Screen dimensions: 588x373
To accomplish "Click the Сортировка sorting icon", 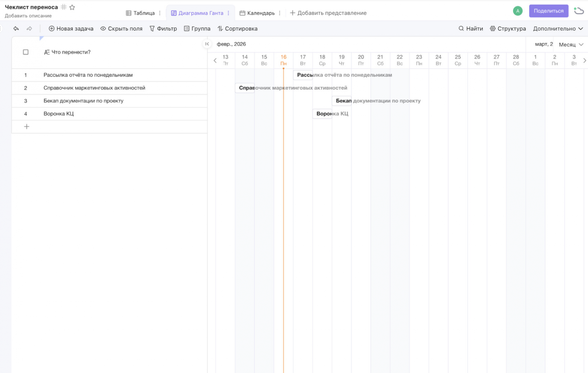I will tap(221, 28).
